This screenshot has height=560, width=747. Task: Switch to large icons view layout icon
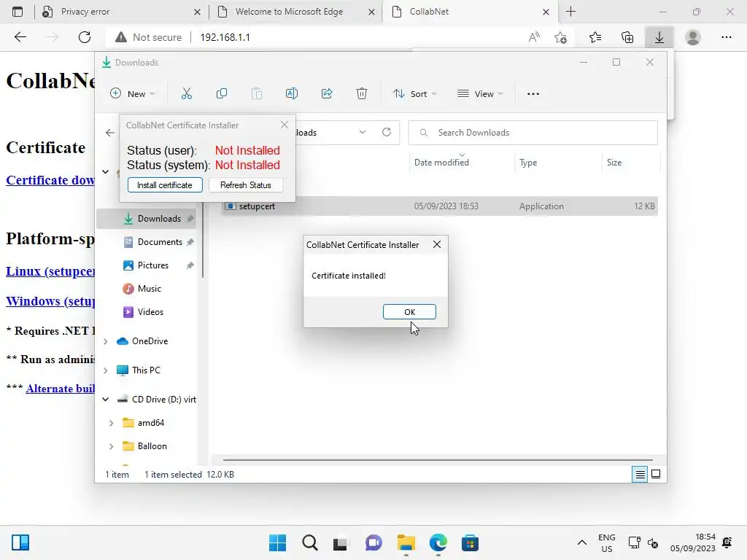click(x=656, y=474)
